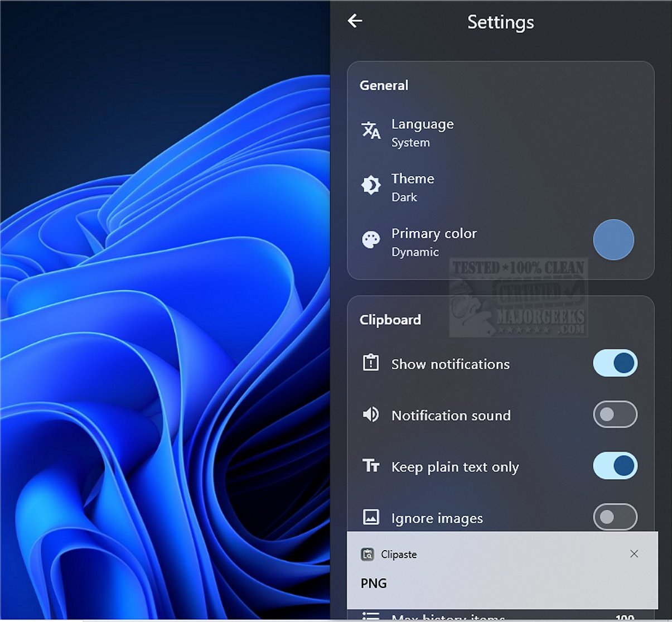Click the Tt icon for Keep plain text only
Screen dimensions: 672x622
pyautogui.click(x=370, y=466)
